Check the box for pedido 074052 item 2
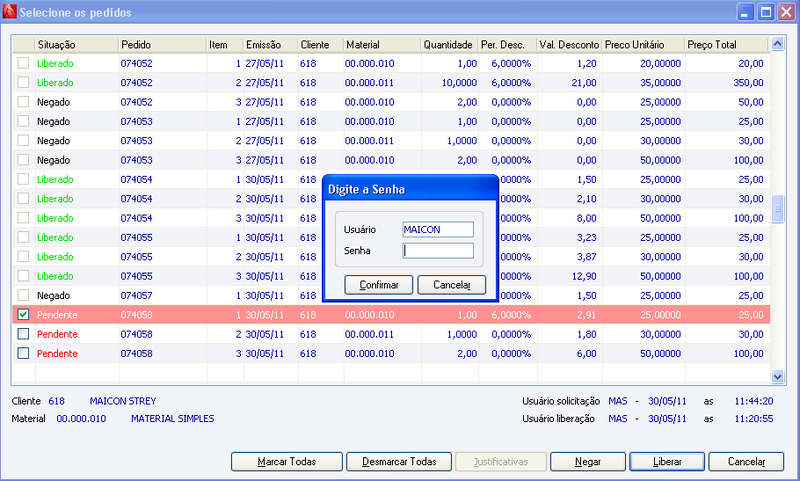800x481 pixels. pyautogui.click(x=23, y=83)
